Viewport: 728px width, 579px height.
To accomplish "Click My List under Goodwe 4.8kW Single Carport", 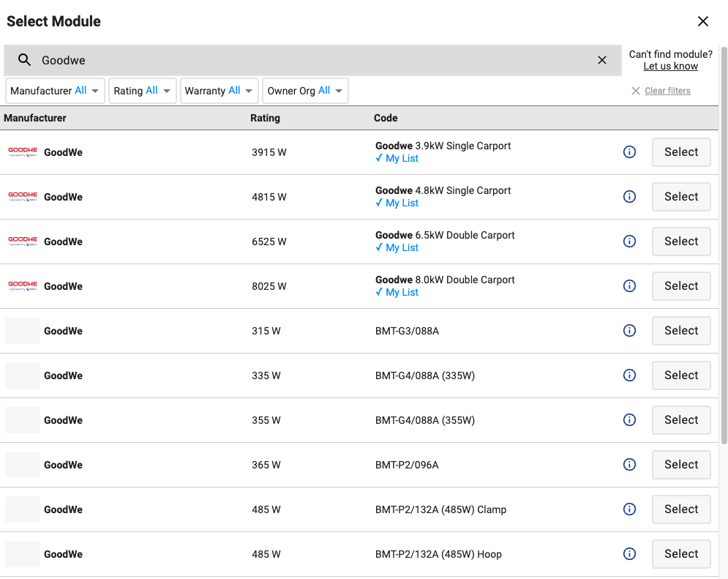I will click(397, 203).
